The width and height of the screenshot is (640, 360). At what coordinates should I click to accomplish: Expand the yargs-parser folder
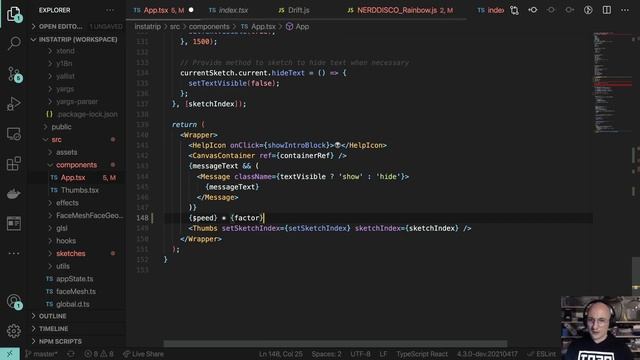[77, 102]
